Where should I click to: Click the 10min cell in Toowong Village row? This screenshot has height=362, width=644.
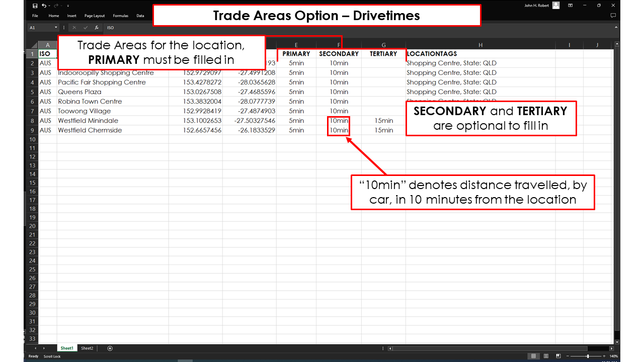pos(339,111)
